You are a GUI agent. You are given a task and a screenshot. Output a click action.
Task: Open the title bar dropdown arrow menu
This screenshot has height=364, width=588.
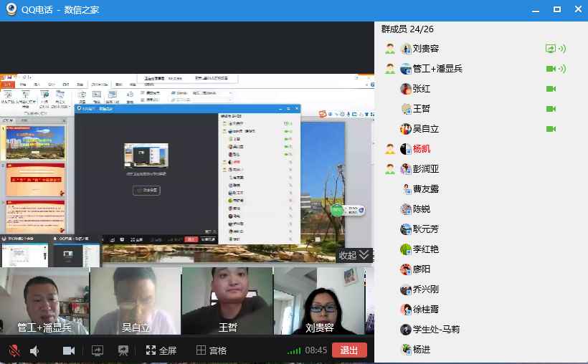tap(535, 11)
